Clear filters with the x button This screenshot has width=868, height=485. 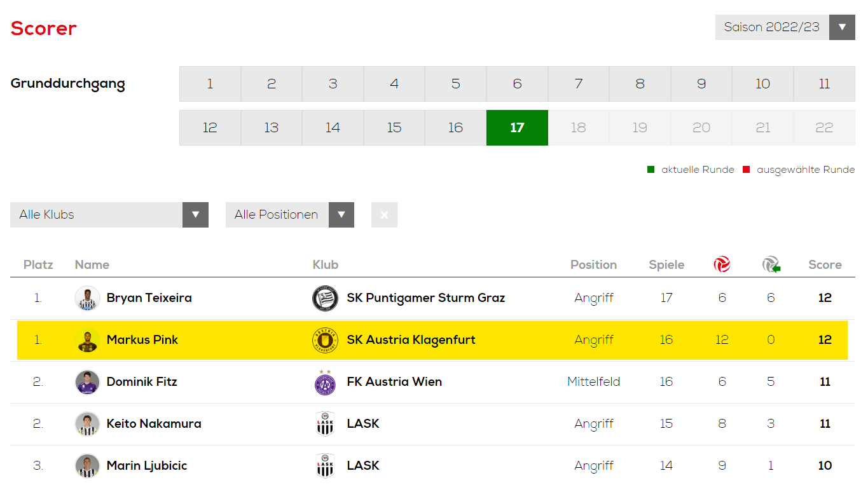click(x=384, y=215)
